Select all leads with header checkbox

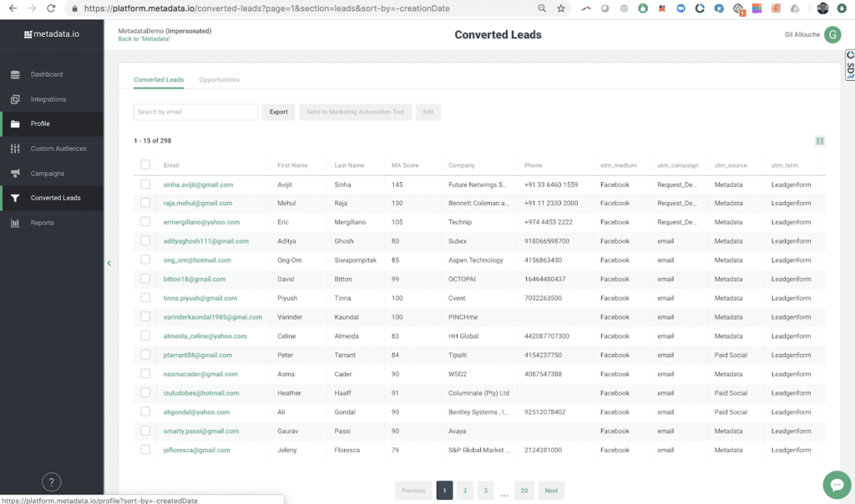coord(145,164)
